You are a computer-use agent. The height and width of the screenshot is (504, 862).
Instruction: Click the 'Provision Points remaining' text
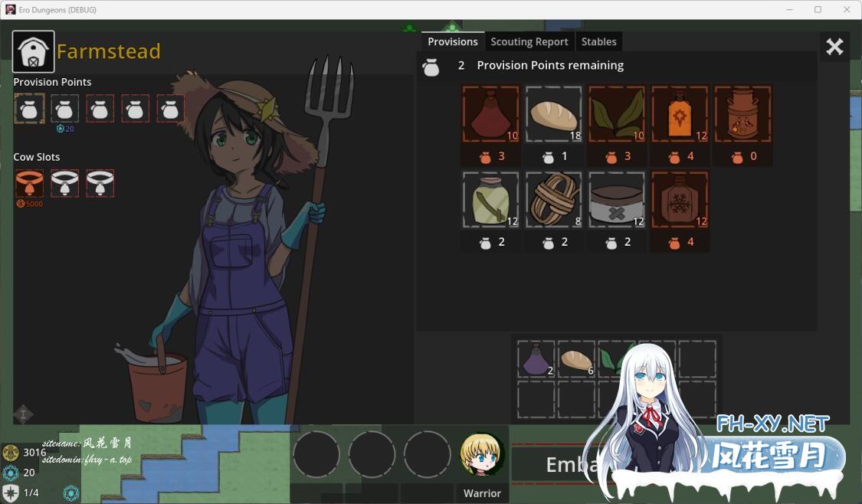[x=550, y=65]
